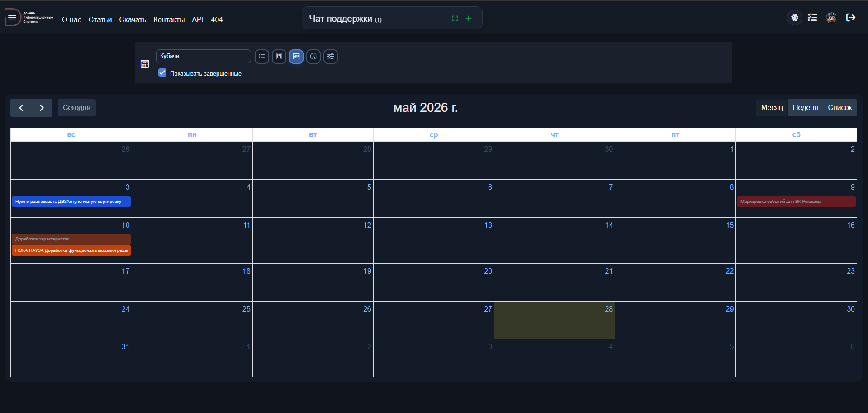Switch to the list view icon

coord(262,57)
